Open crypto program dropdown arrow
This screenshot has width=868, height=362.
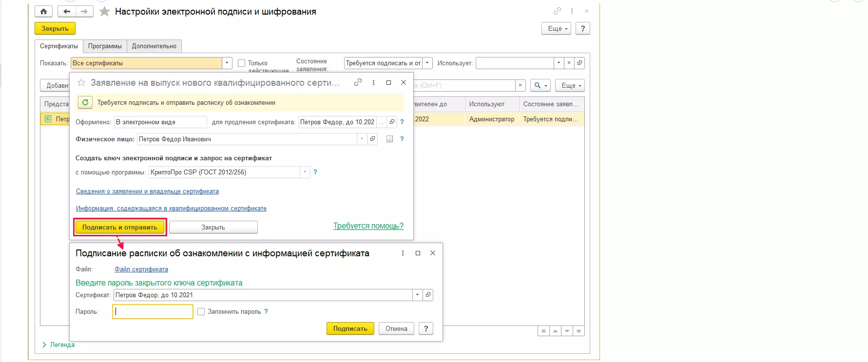click(305, 172)
